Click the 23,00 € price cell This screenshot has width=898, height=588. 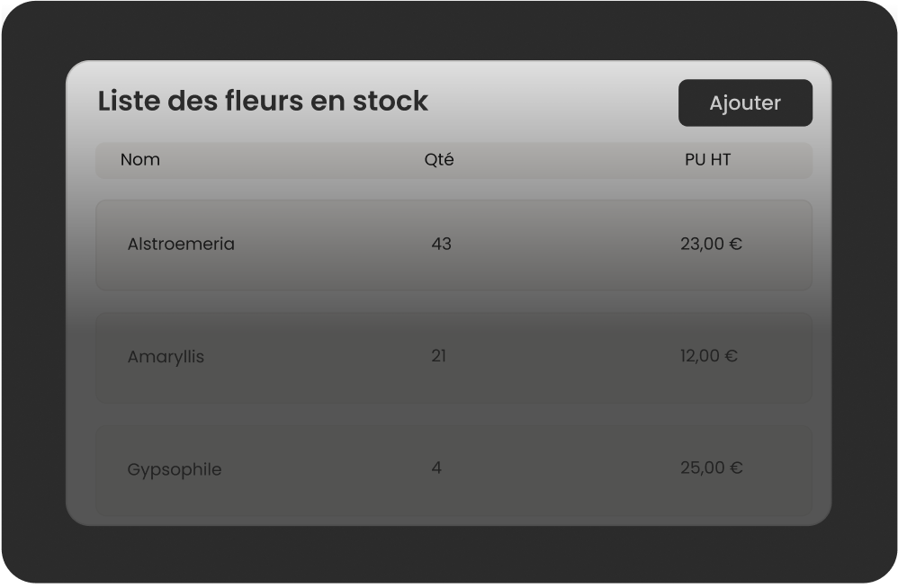712,245
